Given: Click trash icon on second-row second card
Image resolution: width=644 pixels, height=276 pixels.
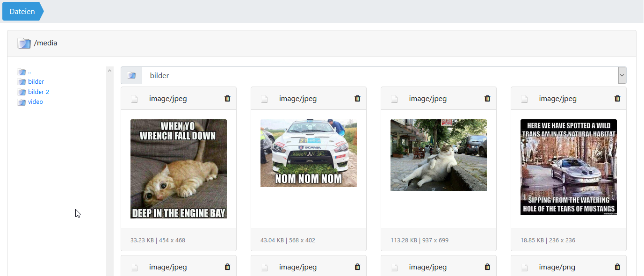Looking at the screenshot, I should [357, 267].
